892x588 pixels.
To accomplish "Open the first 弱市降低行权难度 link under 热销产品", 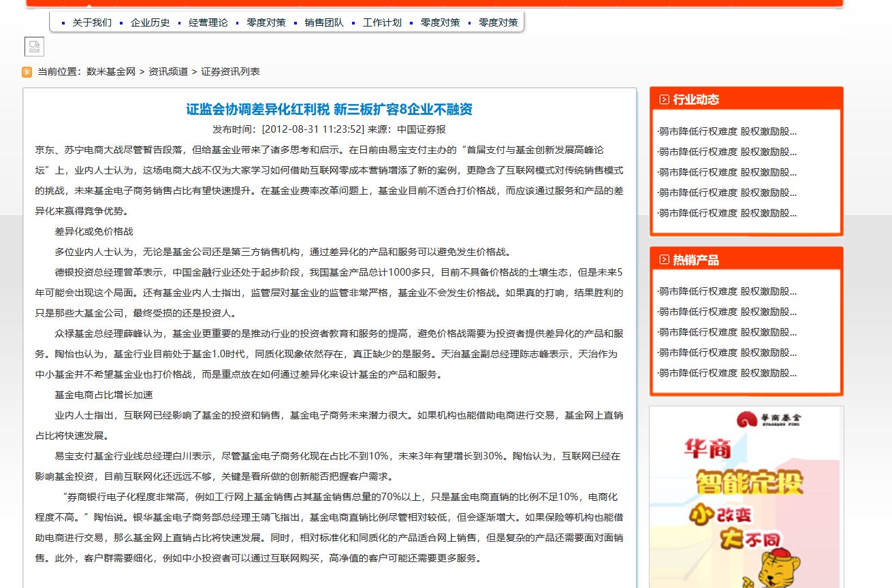I will click(727, 291).
